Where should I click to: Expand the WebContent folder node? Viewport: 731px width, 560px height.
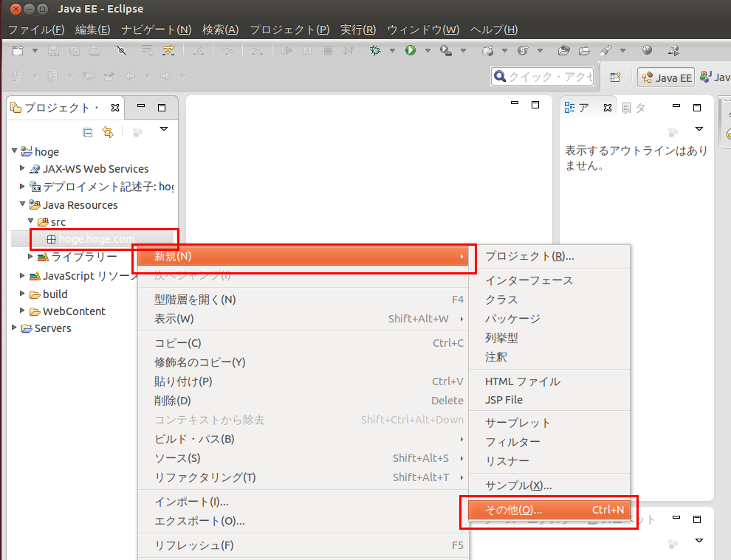pyautogui.click(x=22, y=311)
